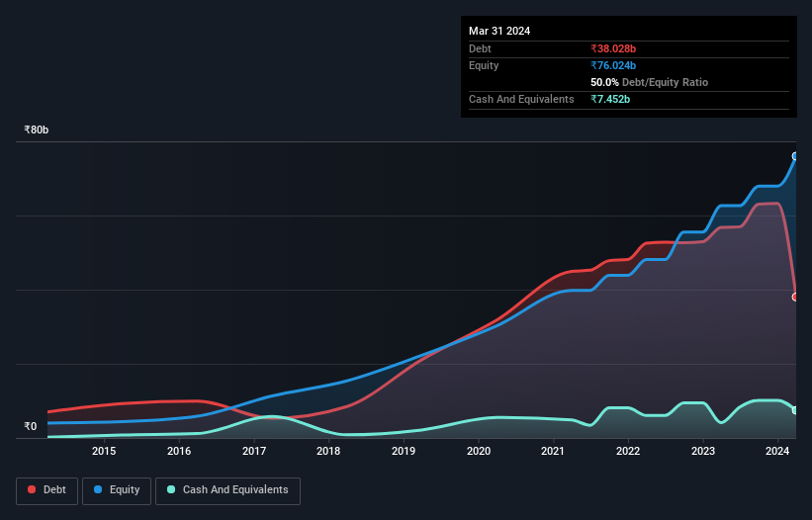
Task: Click the Cash value ₹7.452b
Action: [610, 99]
